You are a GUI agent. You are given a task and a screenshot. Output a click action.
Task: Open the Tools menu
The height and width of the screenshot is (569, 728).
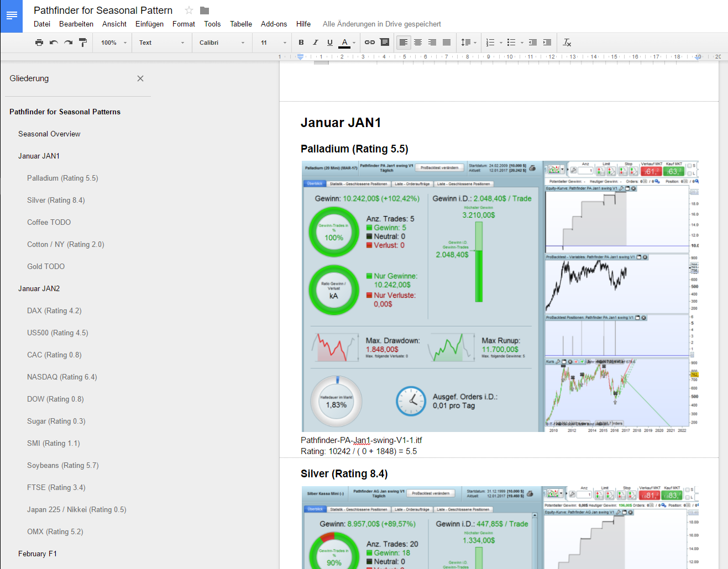212,24
